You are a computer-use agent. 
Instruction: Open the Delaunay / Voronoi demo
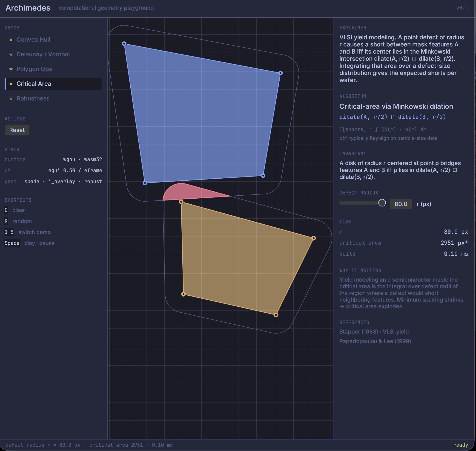tap(53, 54)
